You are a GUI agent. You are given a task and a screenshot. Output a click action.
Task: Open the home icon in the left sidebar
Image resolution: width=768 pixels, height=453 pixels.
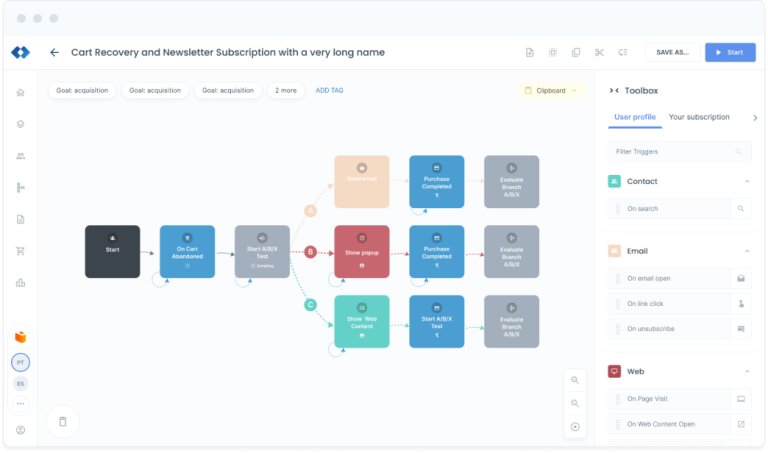tap(21, 93)
